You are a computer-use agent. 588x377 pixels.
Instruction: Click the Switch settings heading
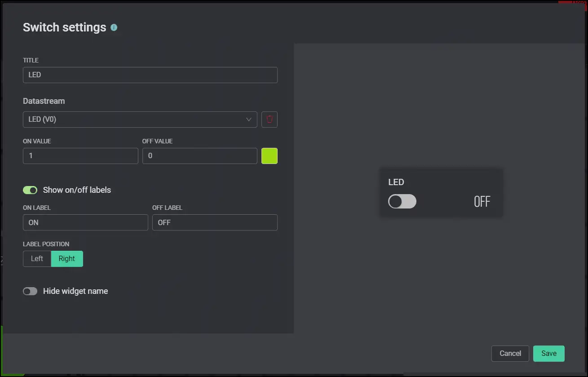pos(65,27)
